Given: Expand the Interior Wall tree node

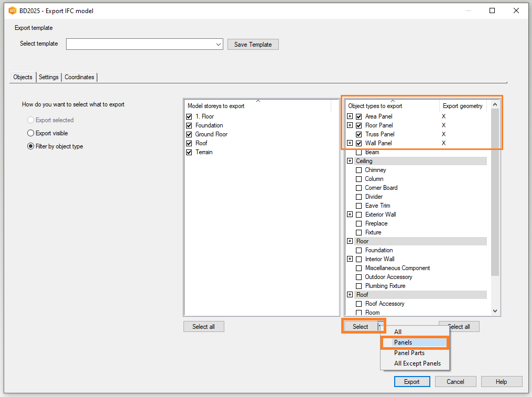Looking at the screenshot, I should [350, 259].
